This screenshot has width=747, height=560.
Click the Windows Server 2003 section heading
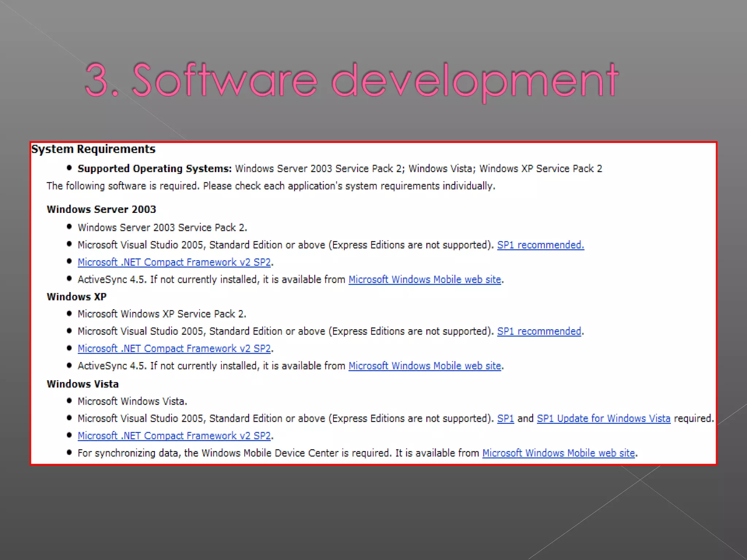pyautogui.click(x=101, y=209)
